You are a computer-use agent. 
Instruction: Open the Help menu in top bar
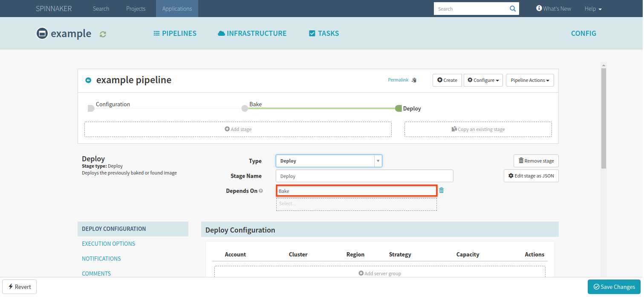pos(593,9)
